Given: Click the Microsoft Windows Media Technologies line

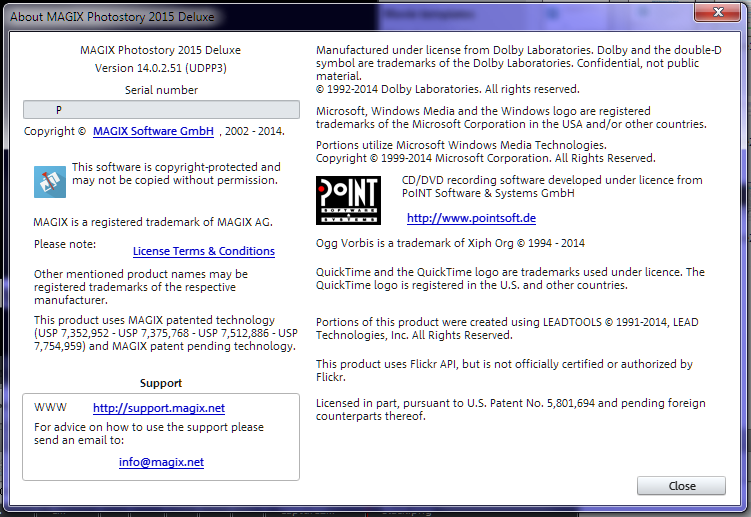Looking at the screenshot, I should point(461,145).
